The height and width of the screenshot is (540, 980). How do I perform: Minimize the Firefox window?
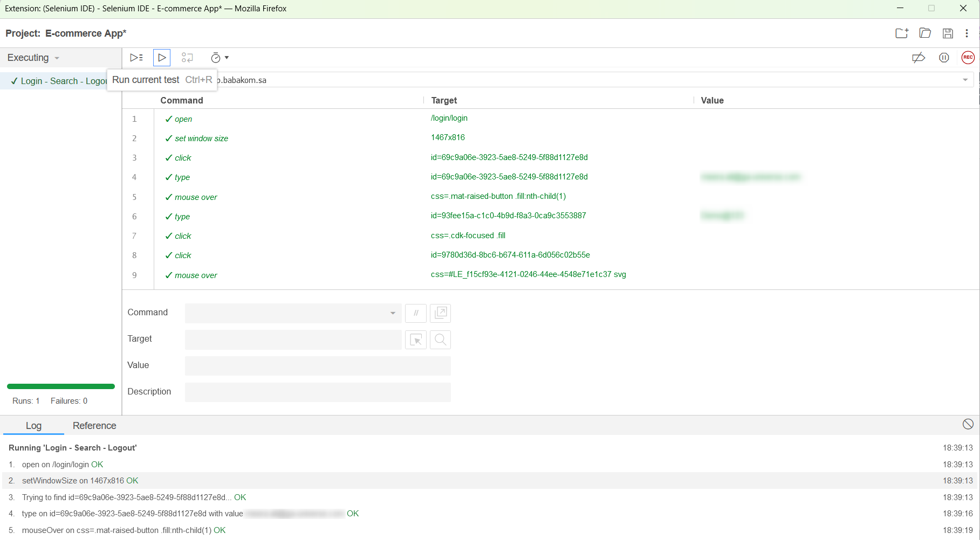(900, 8)
